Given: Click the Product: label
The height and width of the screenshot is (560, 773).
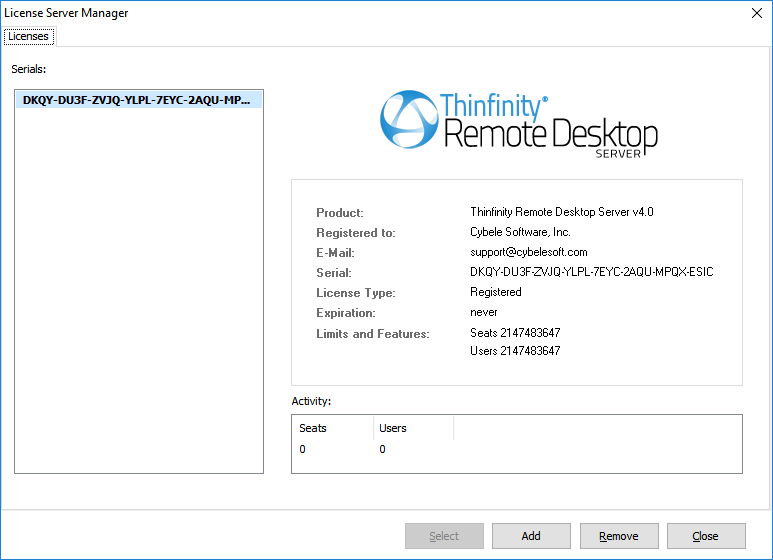Looking at the screenshot, I should point(340,213).
